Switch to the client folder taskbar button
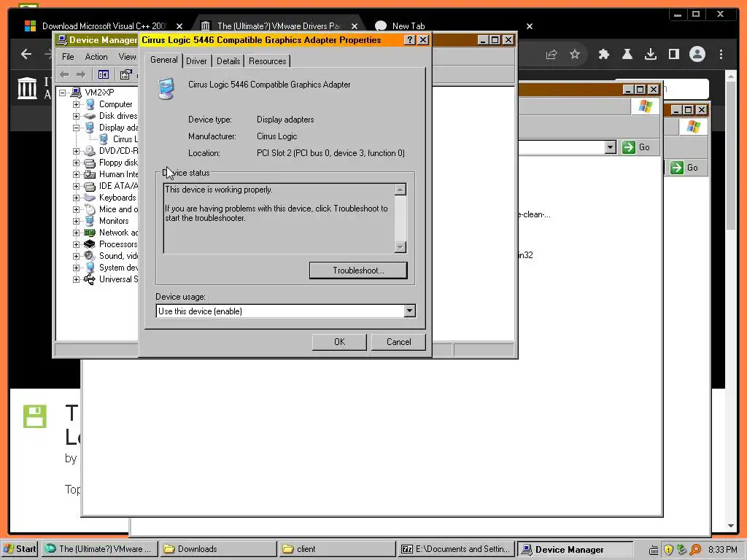This screenshot has height=560, width=747. (x=336, y=549)
